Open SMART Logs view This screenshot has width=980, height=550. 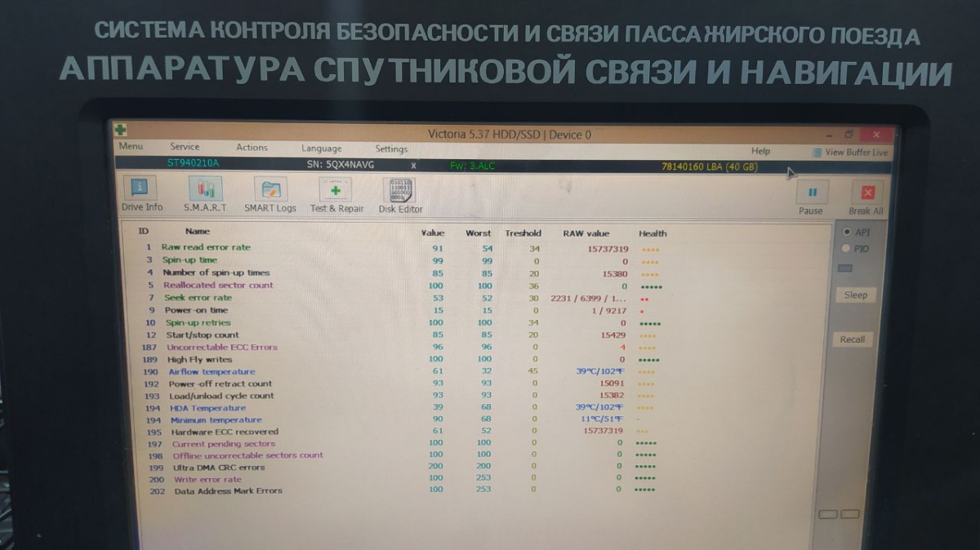point(270,197)
